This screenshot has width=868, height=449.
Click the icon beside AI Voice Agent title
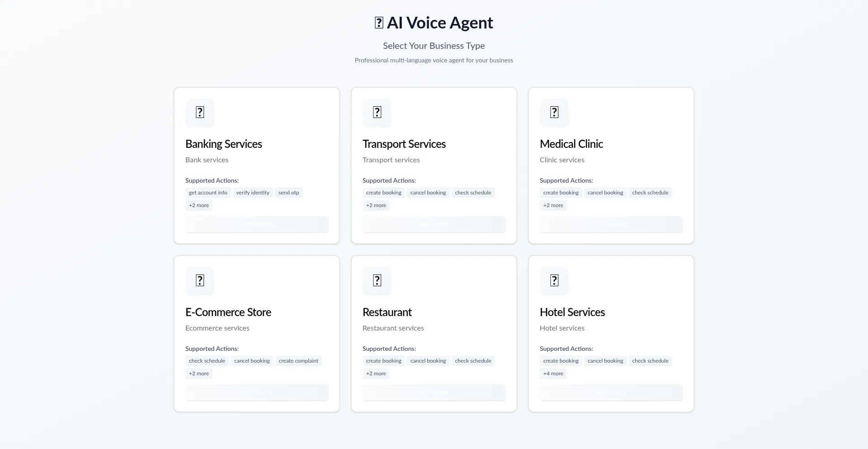379,23
